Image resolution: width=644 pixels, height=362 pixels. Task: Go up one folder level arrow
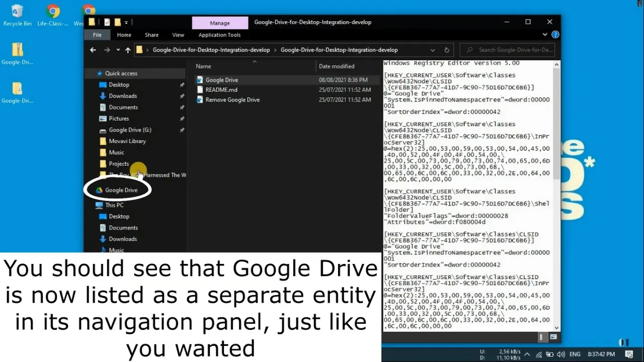click(128, 50)
